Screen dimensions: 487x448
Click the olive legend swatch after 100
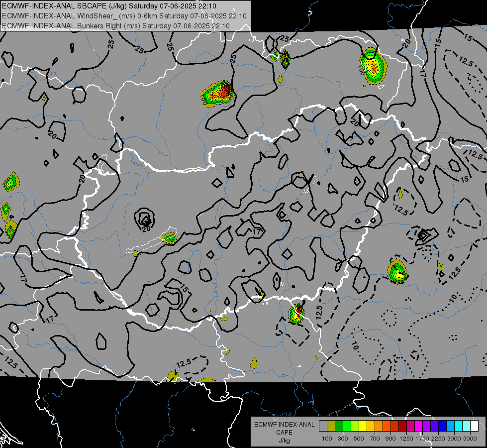[331, 426]
